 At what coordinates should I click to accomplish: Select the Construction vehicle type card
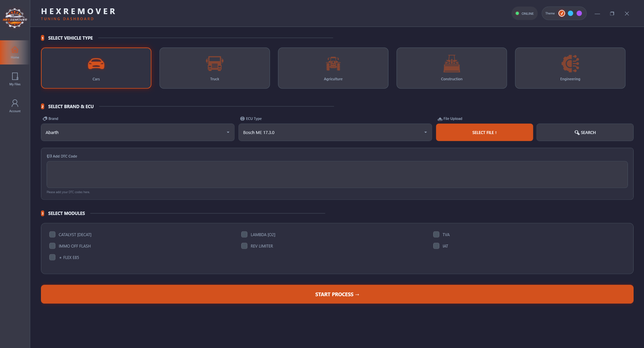pyautogui.click(x=451, y=68)
